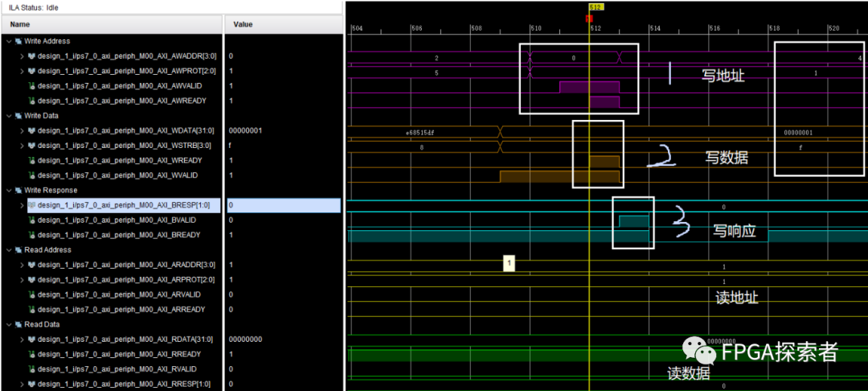
Task: Click the ILA Status: Idle text
Action: (x=34, y=7)
